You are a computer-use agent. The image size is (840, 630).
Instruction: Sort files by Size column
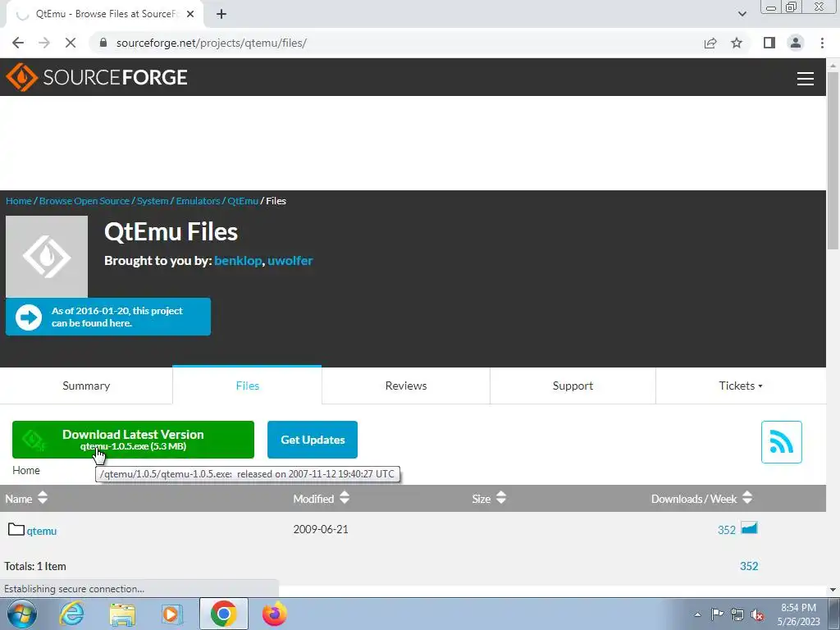pos(489,499)
